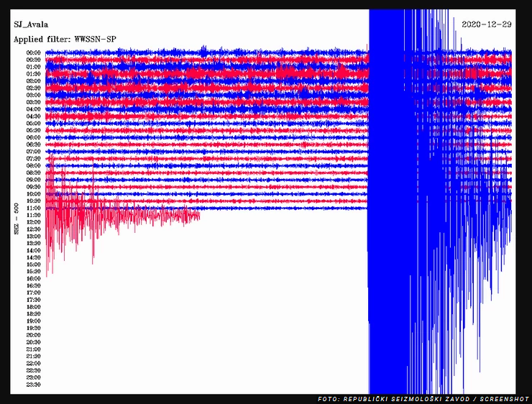Select the 02:00 time row label

tap(33, 81)
